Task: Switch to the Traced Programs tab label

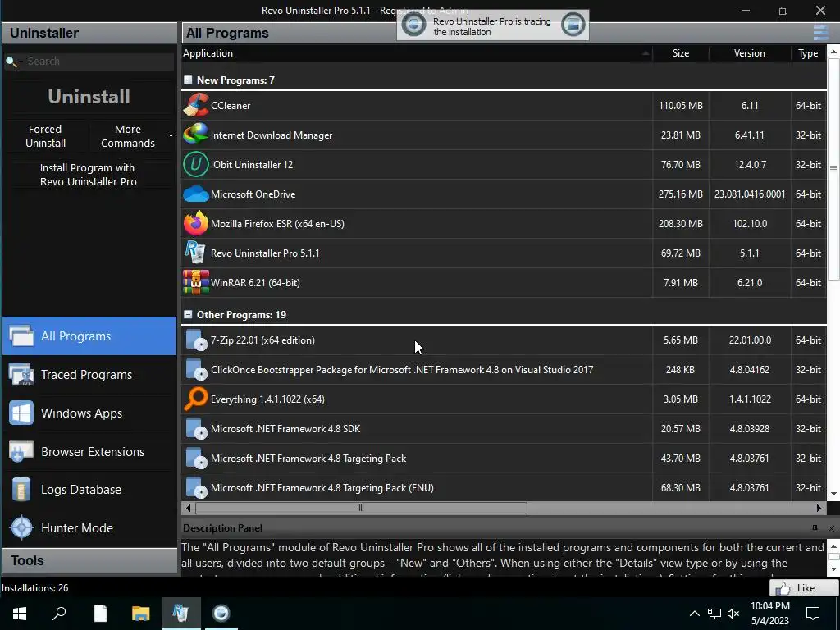Action: (86, 374)
